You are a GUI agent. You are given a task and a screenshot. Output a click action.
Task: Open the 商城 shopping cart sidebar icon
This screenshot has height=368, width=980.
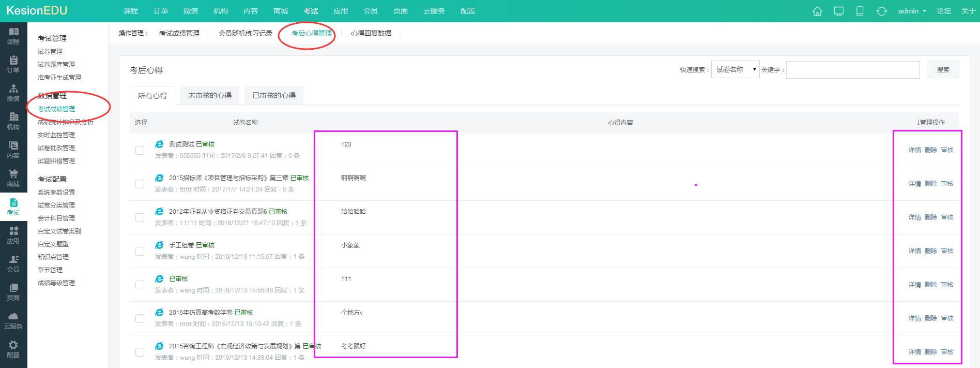pyautogui.click(x=13, y=178)
